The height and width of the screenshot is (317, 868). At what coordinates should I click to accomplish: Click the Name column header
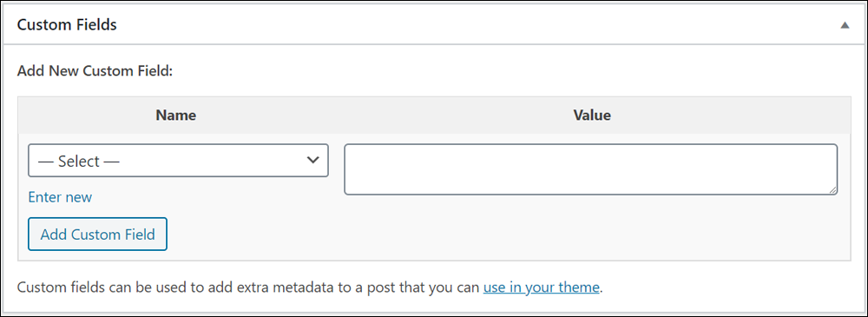coord(176,116)
